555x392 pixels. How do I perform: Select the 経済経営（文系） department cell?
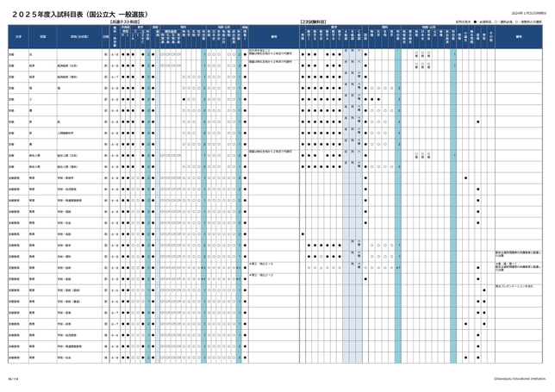71,64
